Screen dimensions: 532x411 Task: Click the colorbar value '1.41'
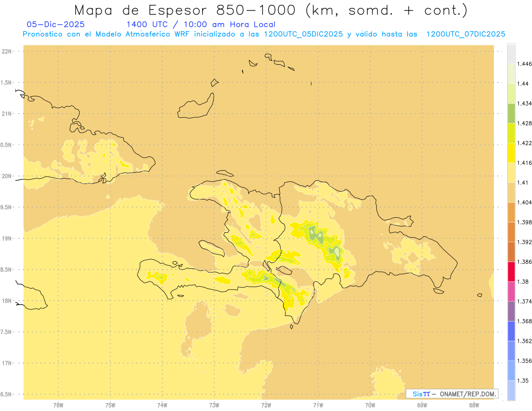click(x=523, y=182)
